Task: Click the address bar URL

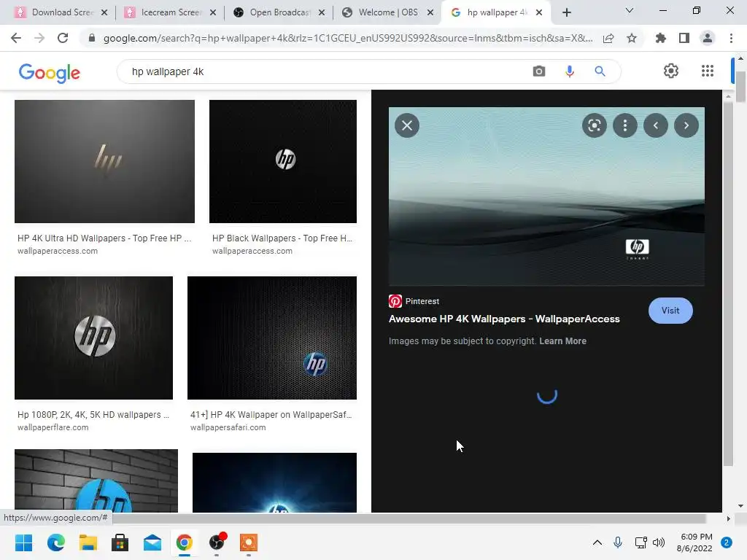Action: [348, 38]
